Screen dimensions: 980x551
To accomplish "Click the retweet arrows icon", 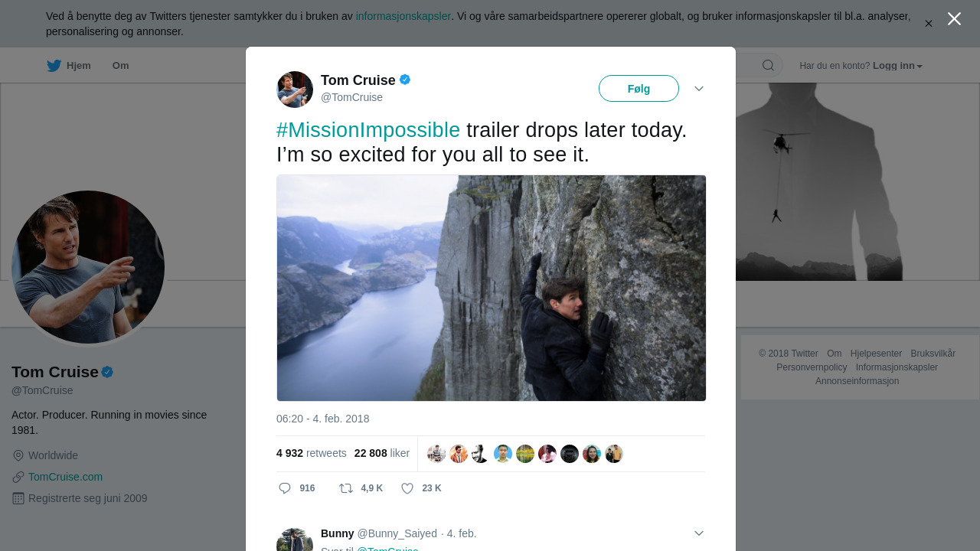I will (346, 488).
